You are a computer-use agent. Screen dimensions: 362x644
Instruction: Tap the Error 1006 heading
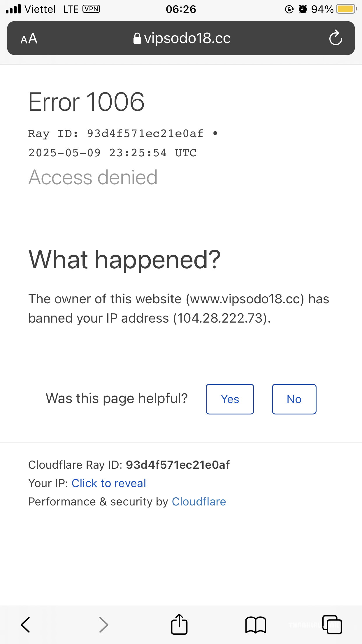point(86,101)
